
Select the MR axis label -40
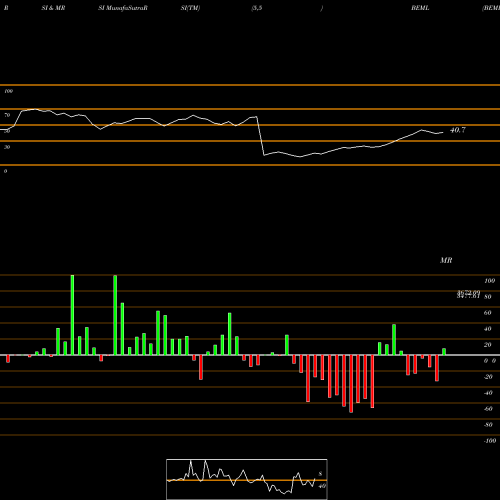coord(488,393)
